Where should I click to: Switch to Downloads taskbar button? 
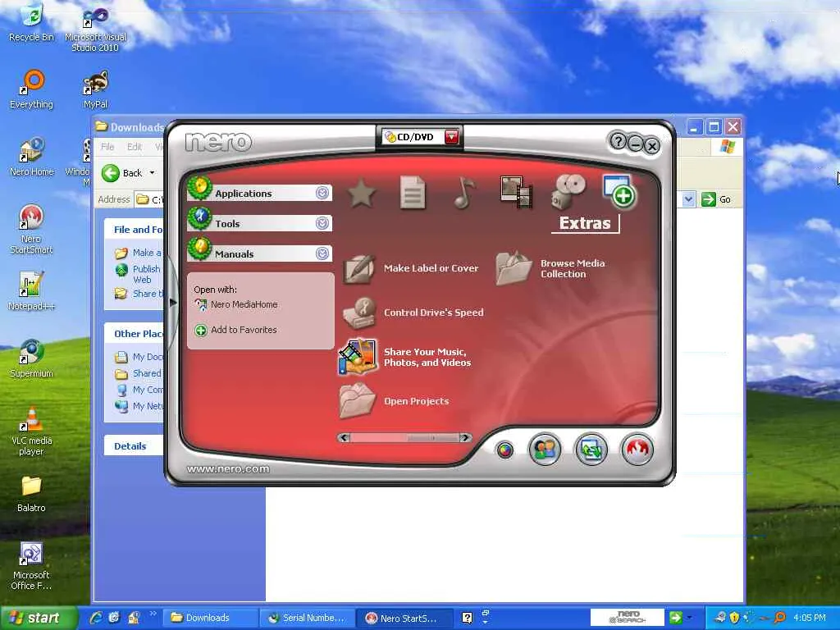click(x=209, y=618)
